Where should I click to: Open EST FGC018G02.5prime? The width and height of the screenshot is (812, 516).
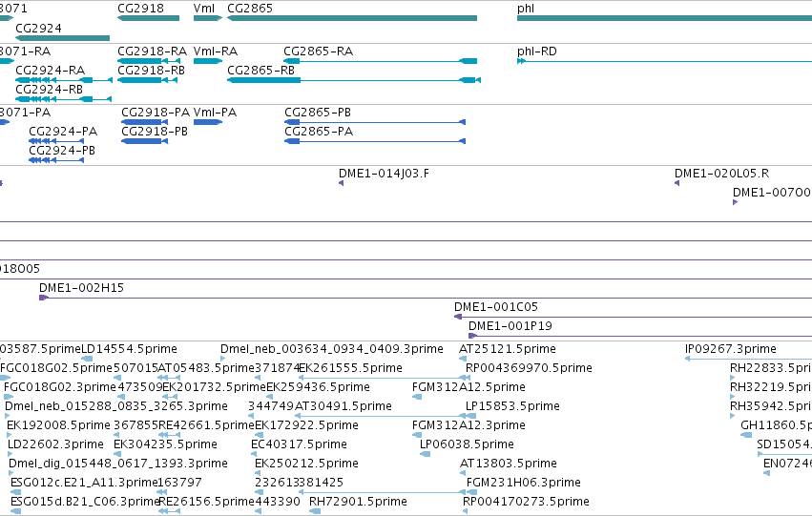click(56, 368)
